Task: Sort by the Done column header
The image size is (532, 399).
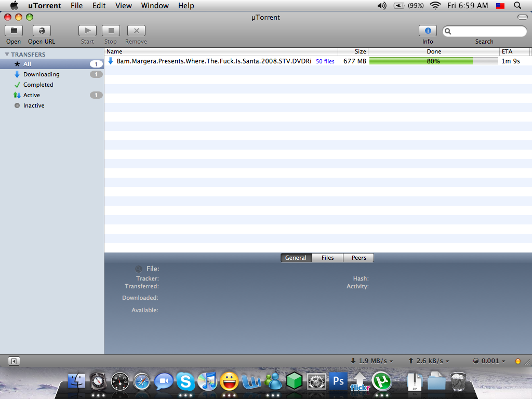Action: (434, 51)
